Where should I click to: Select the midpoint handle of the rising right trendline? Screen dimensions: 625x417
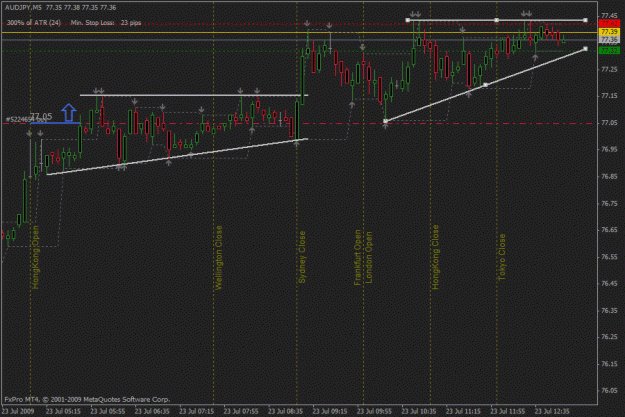coord(485,85)
